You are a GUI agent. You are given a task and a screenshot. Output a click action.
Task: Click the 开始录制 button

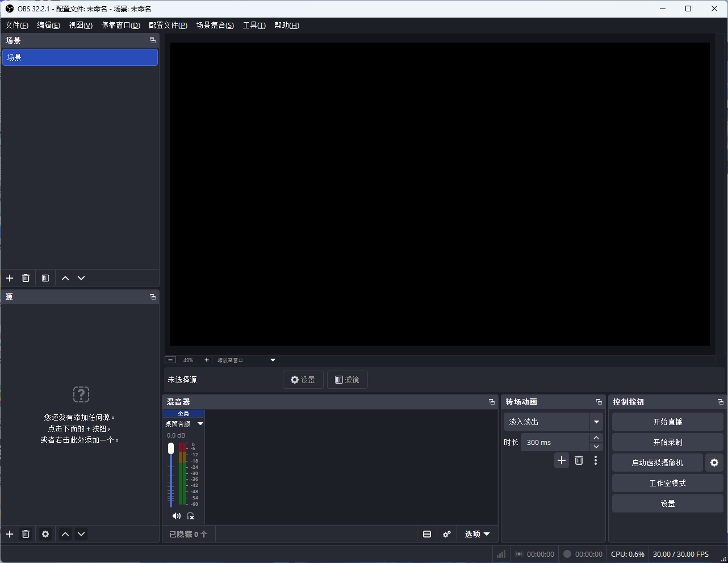point(668,442)
